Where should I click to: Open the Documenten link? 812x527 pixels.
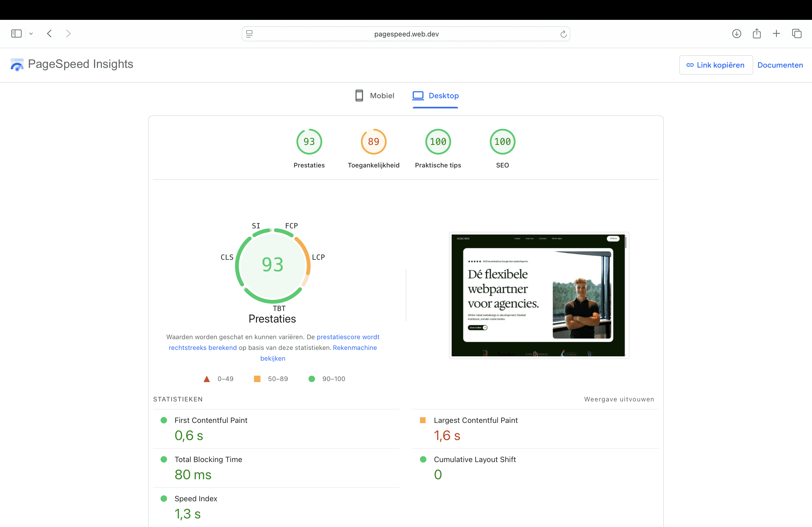[x=780, y=65]
